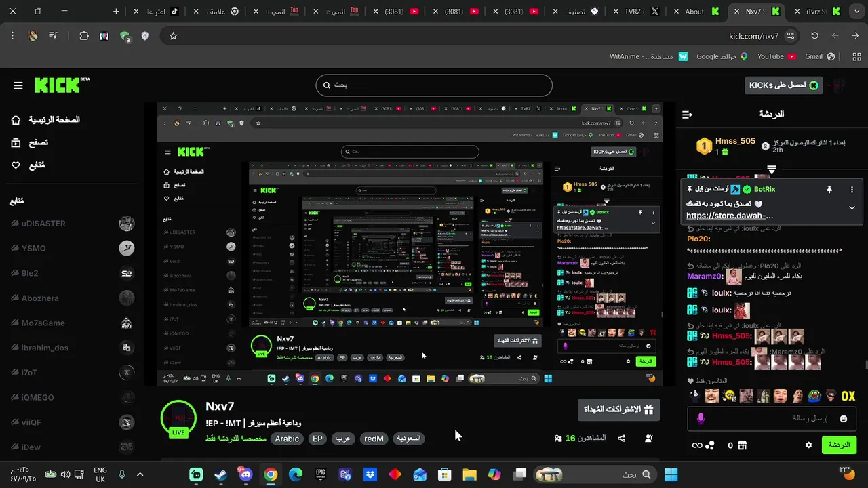Open pinned message three-dot options
This screenshot has width=868, height=488.
pyautogui.click(x=852, y=190)
